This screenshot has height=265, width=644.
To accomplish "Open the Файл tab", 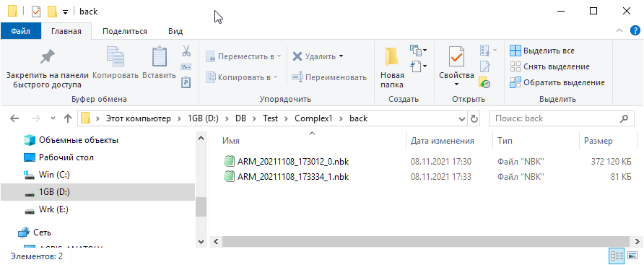I will (x=20, y=31).
